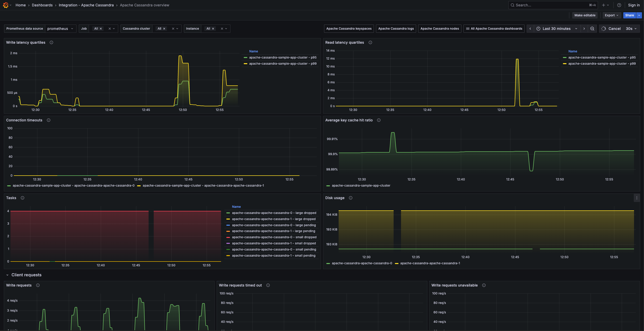Open Integration - Apache Cassandra breadcrumb
Image resolution: width=644 pixels, height=331 pixels.
pyautogui.click(x=86, y=5)
